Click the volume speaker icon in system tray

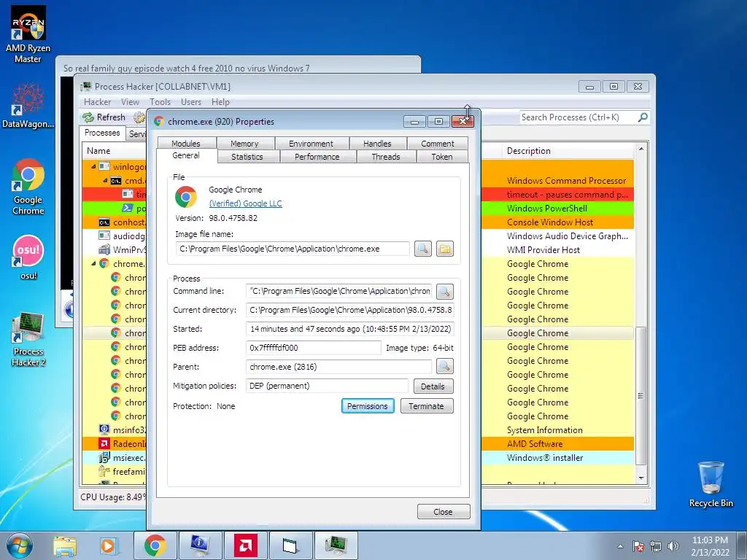[673, 546]
